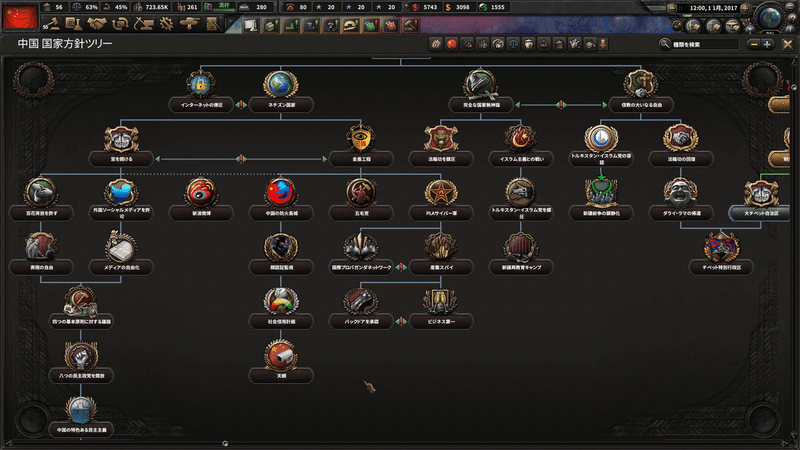
Task: Select the 五毛党 focus
Action: click(x=361, y=200)
